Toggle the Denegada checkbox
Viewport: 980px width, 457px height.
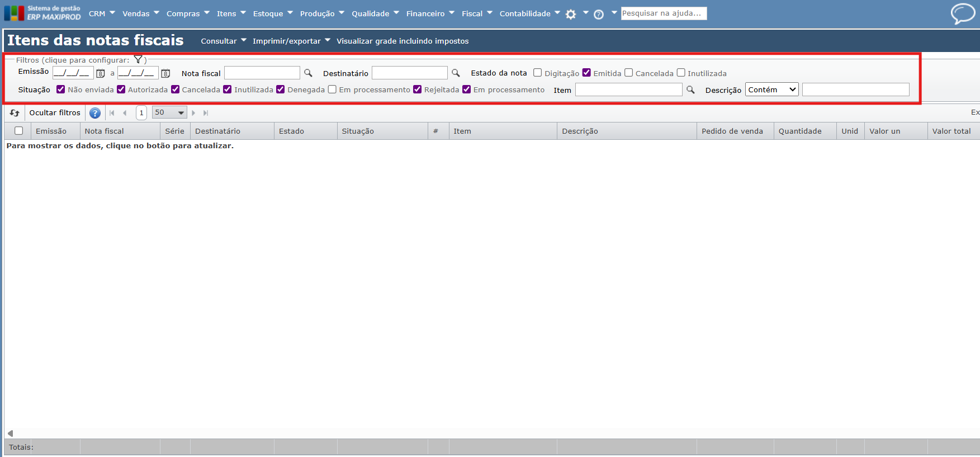[281, 89]
